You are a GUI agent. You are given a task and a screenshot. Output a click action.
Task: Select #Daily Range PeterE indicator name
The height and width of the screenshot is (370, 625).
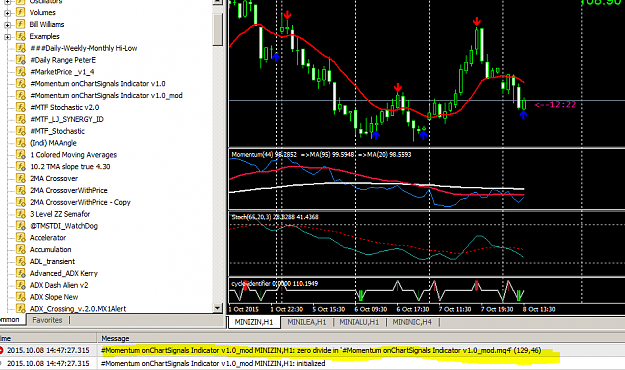click(x=63, y=60)
